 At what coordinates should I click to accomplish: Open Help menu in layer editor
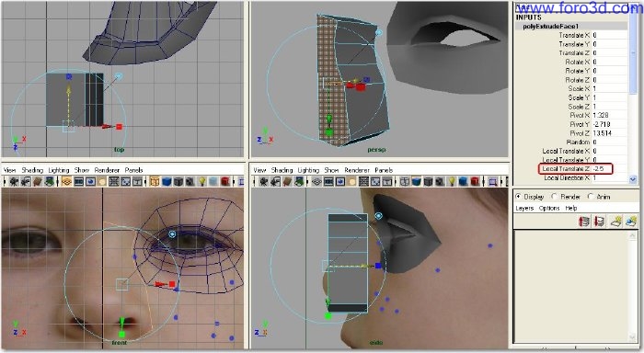tap(571, 208)
